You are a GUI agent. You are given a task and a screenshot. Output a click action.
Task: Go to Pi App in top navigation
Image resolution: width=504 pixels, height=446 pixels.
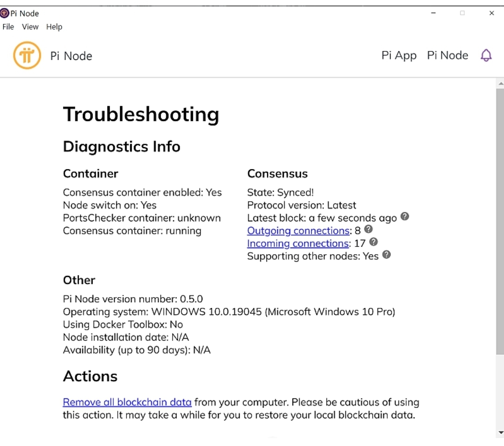tap(399, 56)
